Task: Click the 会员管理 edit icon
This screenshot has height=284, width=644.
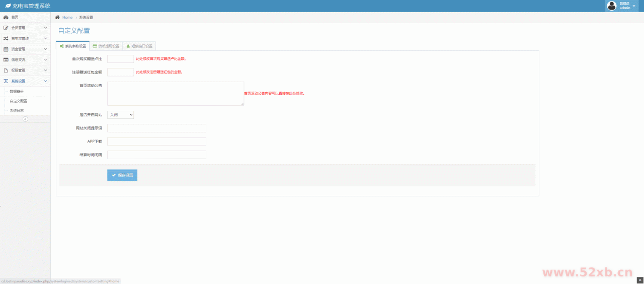Action: (x=6, y=28)
